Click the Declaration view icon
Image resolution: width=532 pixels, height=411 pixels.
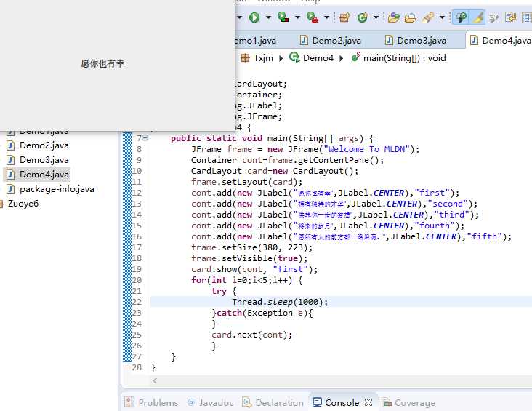click(x=246, y=402)
